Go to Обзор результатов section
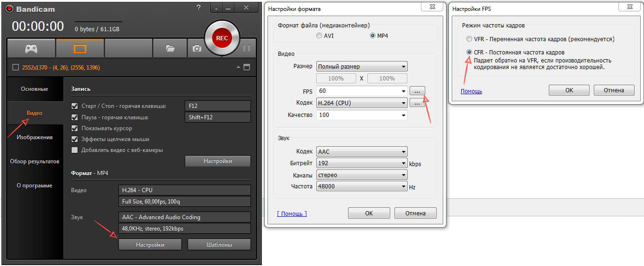644x266 pixels. [x=35, y=161]
